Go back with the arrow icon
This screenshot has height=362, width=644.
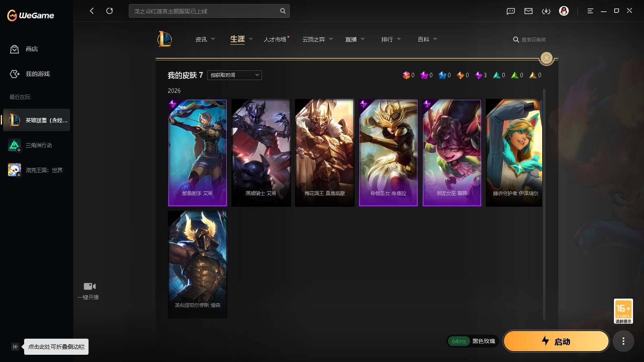pos(92,11)
